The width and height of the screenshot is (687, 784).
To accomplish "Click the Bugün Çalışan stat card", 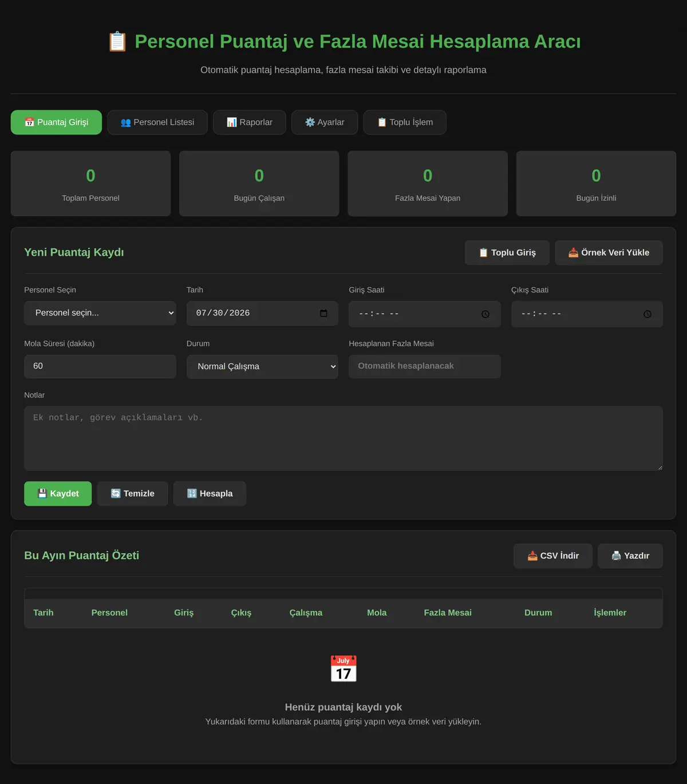I will [x=259, y=184].
